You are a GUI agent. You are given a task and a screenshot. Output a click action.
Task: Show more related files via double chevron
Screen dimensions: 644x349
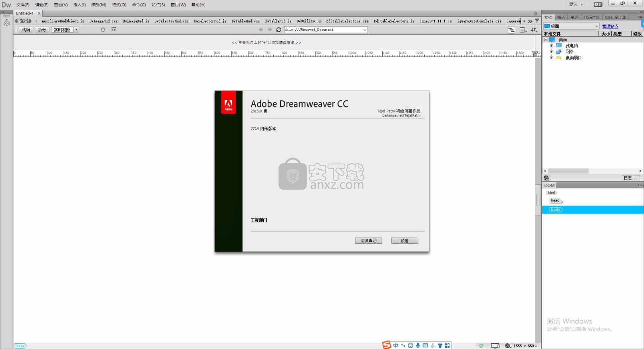click(530, 21)
